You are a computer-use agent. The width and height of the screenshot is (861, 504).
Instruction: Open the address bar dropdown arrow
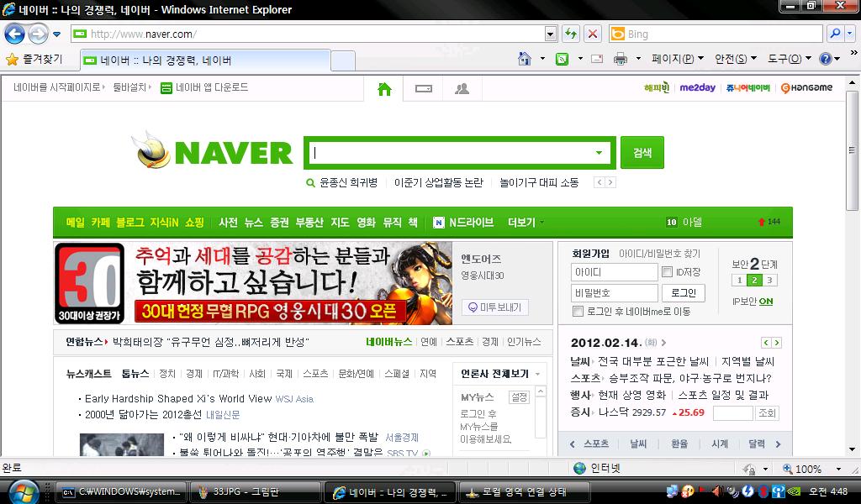[551, 34]
